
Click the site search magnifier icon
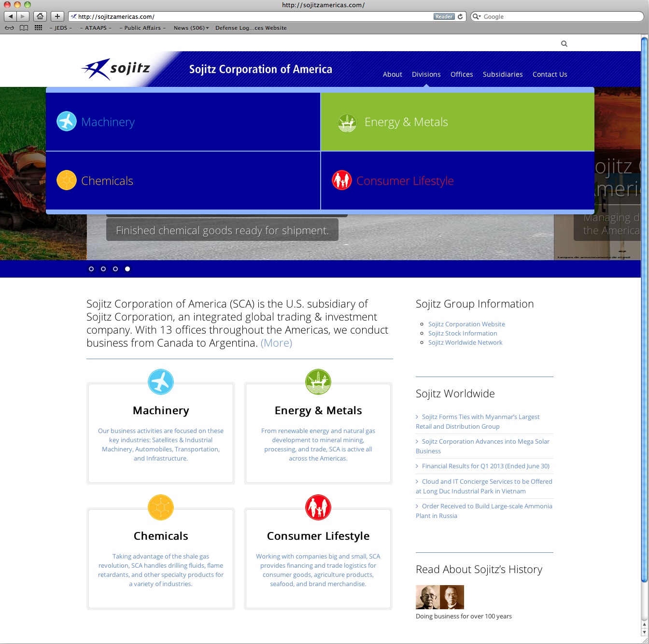564,44
